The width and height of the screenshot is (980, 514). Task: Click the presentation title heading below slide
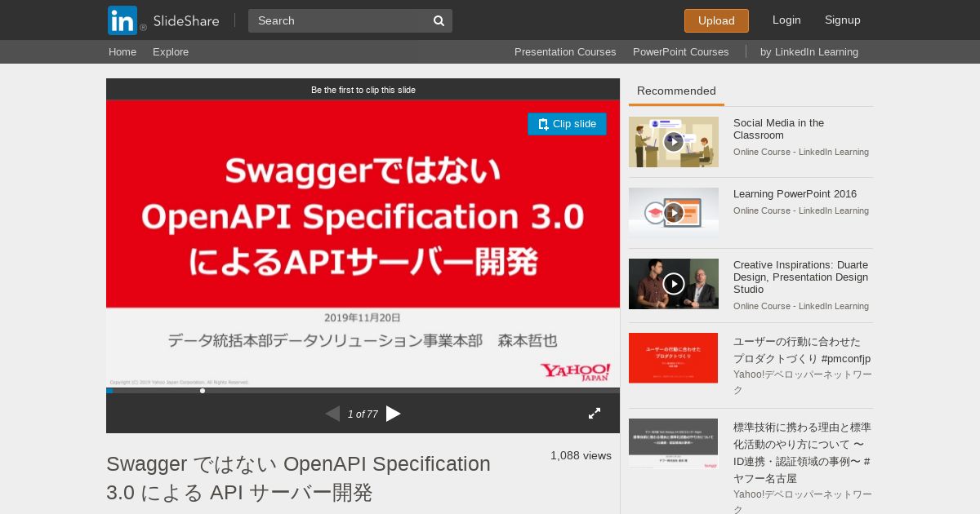tap(299, 478)
